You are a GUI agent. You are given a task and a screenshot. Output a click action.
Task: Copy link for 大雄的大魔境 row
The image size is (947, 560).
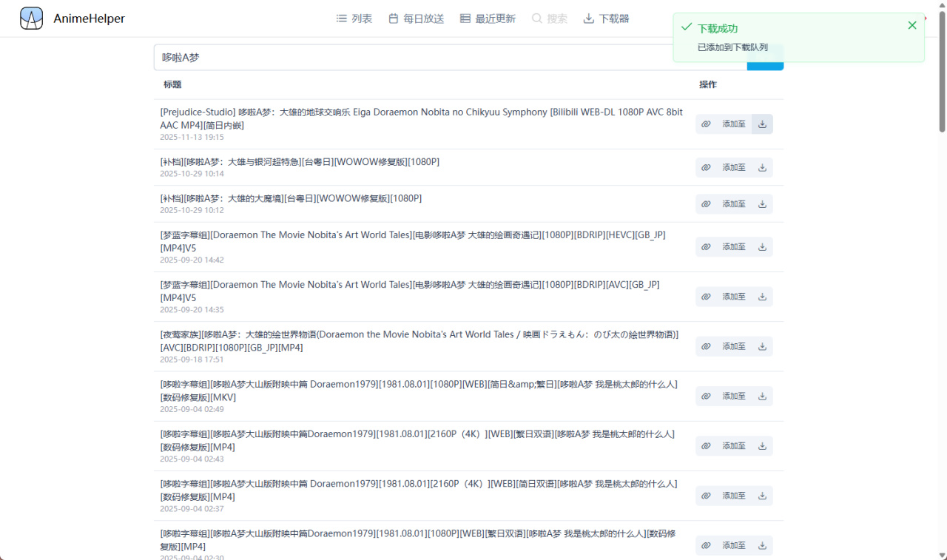pyautogui.click(x=706, y=204)
